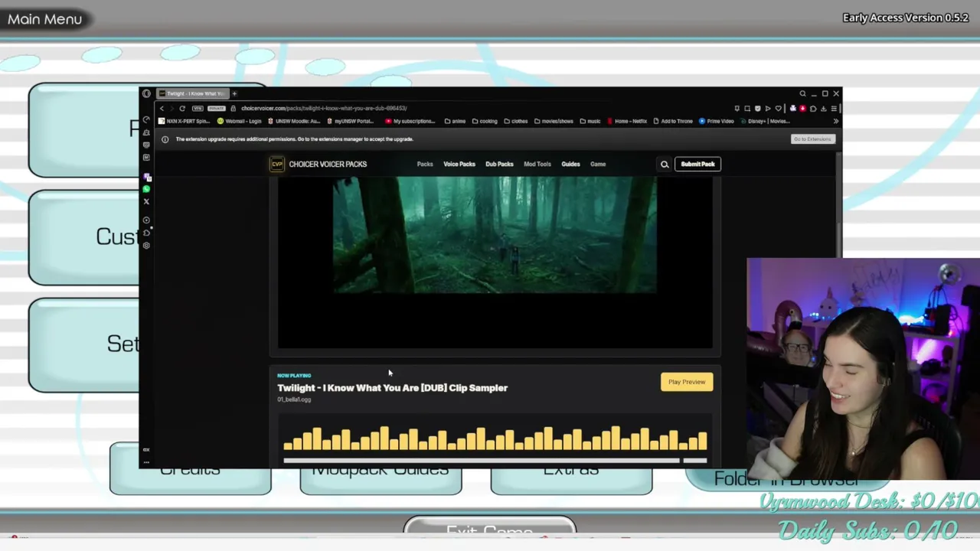Open the WhatsApp sidebar icon
The width and height of the screenshot is (980, 551).
146,189
